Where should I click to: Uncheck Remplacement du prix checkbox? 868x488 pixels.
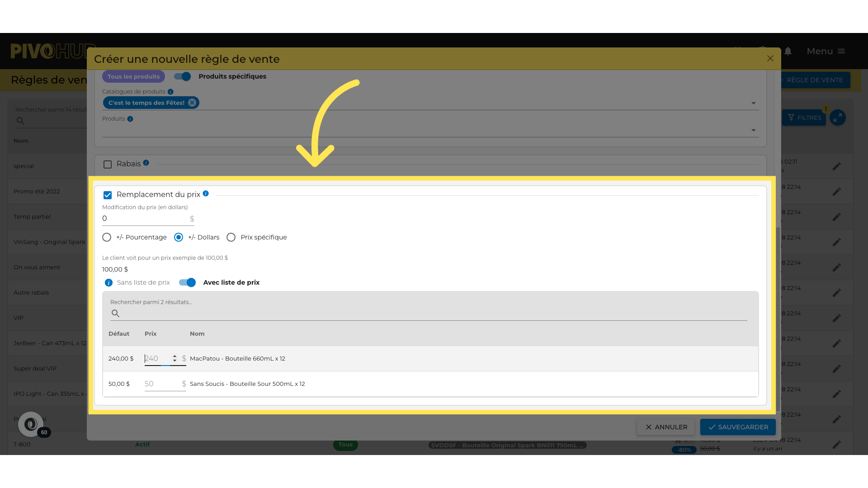[x=108, y=195]
